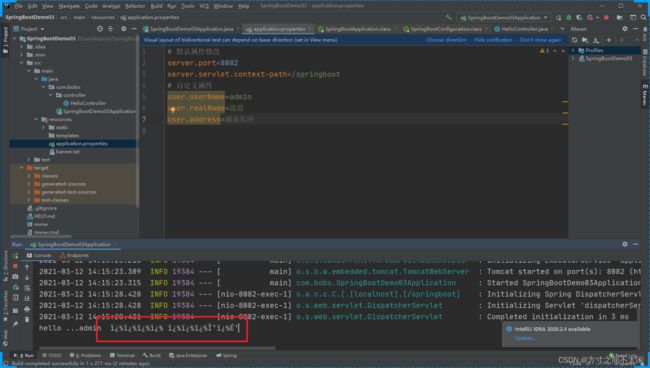The height and width of the screenshot is (368, 650).
Task: Open Maven panel settings gear
Action: [x=625, y=29]
